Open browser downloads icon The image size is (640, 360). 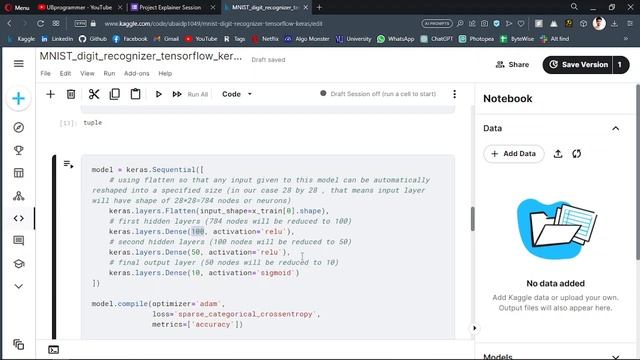click(x=614, y=24)
